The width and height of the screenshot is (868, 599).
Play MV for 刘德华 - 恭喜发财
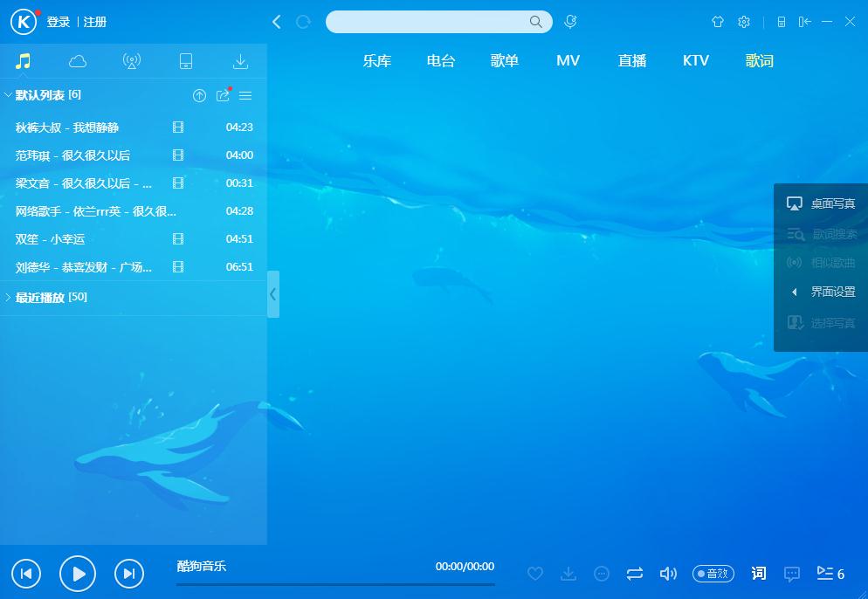click(177, 267)
